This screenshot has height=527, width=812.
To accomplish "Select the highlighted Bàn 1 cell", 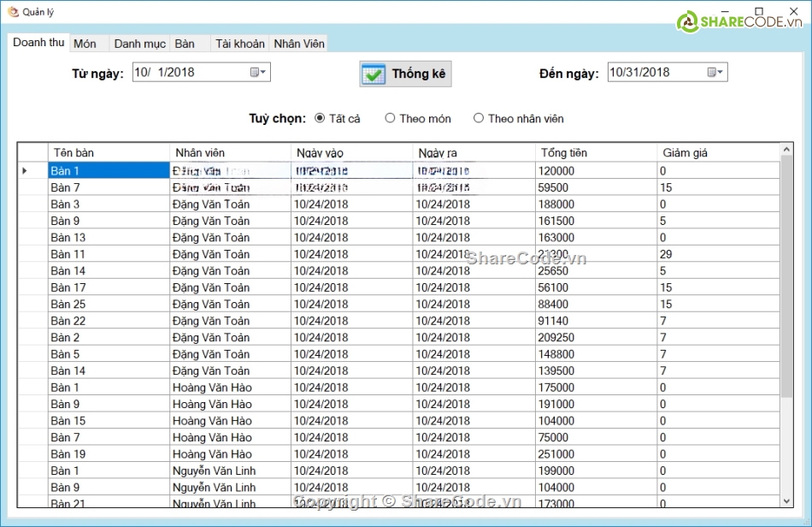I will click(109, 170).
